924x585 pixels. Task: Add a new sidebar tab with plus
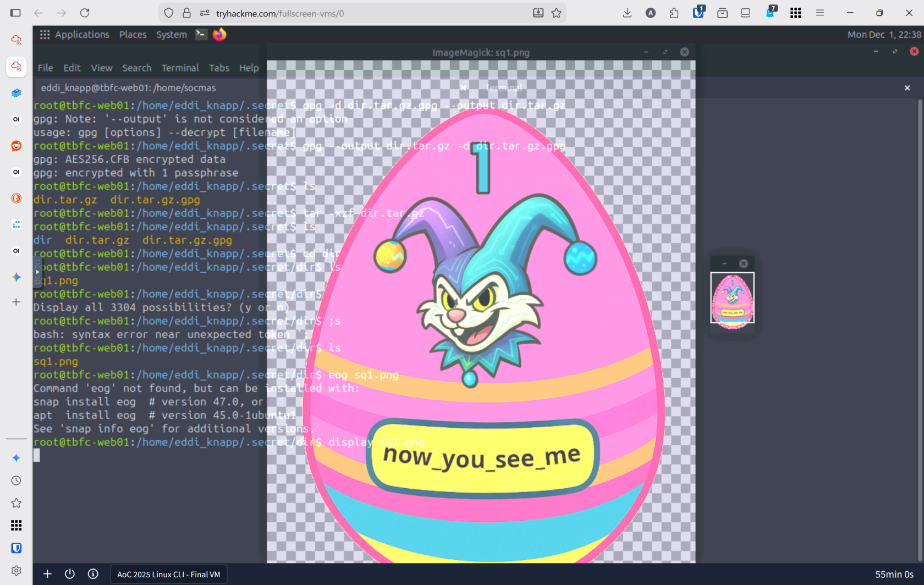(x=16, y=302)
